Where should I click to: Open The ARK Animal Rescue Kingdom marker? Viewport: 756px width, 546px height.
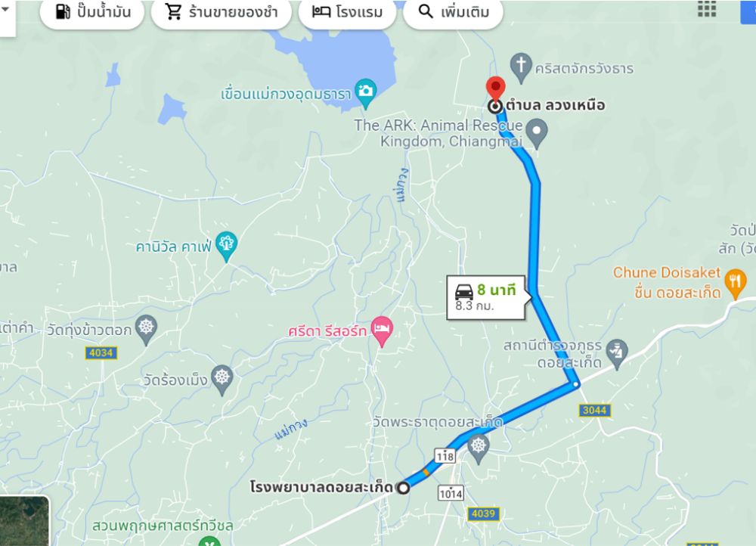point(537,134)
